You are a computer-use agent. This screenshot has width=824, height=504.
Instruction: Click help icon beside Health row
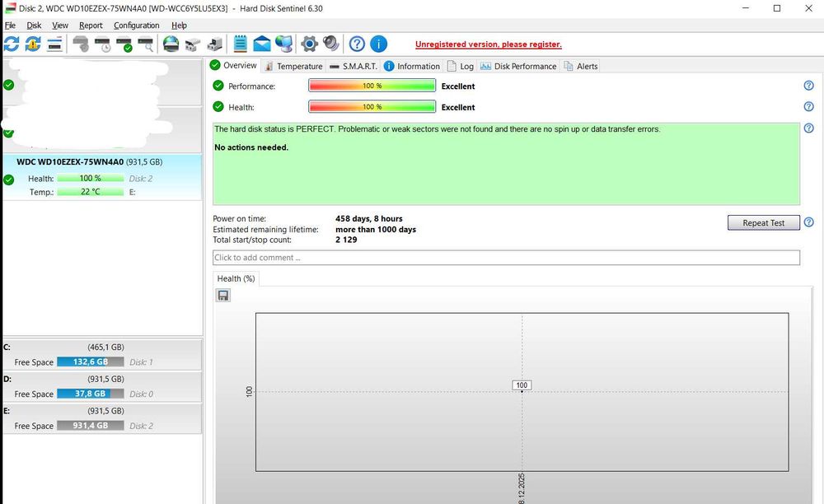(809, 106)
